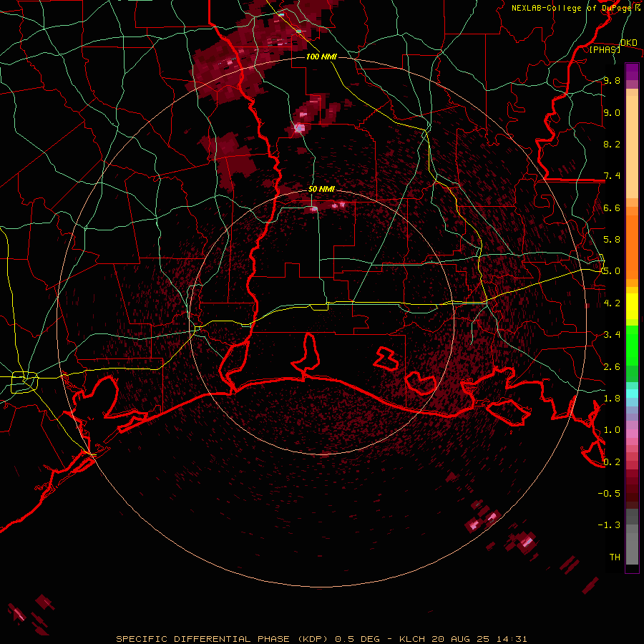Click the 2.6 scale value

(612, 367)
